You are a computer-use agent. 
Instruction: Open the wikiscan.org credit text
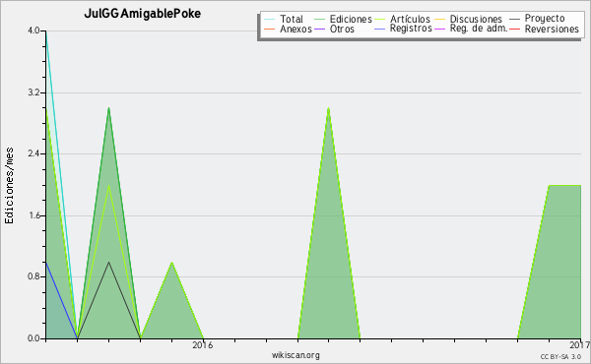[295, 355]
